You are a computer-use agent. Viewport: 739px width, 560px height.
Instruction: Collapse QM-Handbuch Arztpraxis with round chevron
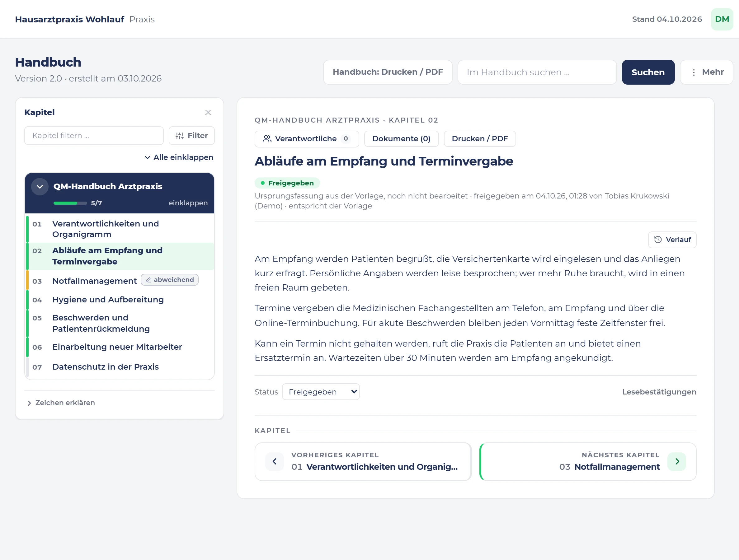point(40,187)
